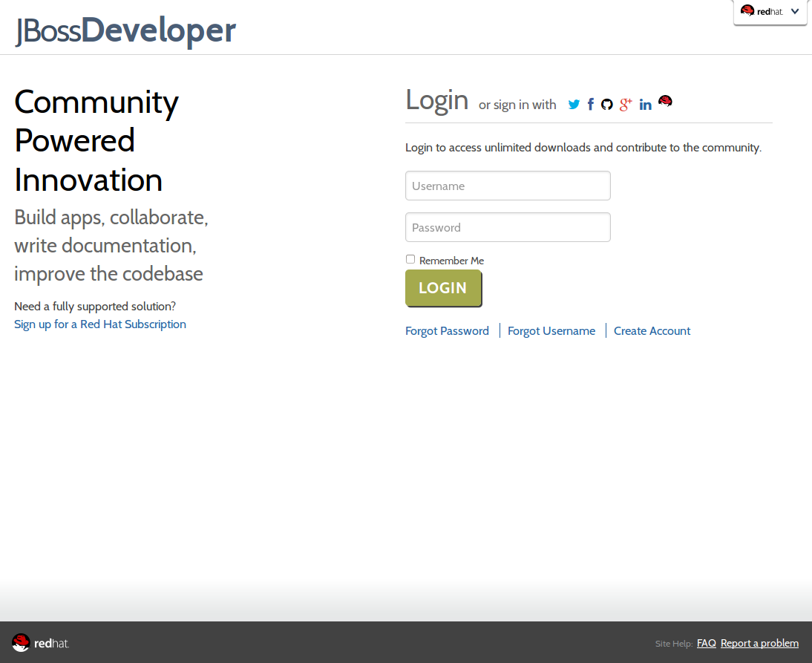Sign in with the Red Hat icon

point(666,101)
